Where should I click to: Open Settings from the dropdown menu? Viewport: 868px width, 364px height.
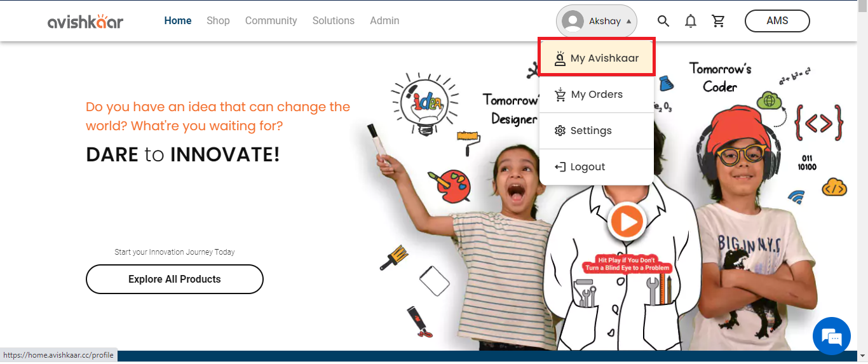coord(597,131)
